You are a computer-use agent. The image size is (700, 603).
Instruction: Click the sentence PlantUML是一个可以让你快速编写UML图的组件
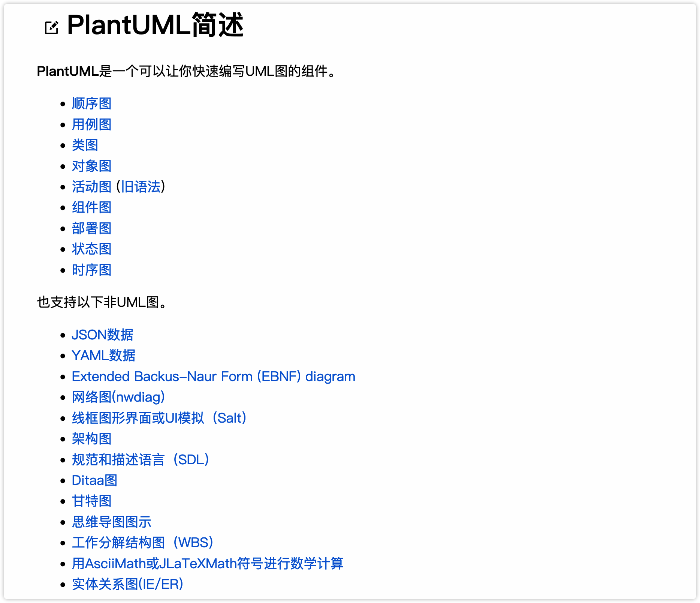(x=186, y=71)
